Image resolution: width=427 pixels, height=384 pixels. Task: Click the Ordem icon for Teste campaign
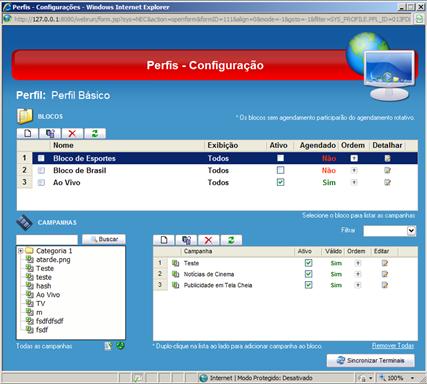(x=358, y=263)
